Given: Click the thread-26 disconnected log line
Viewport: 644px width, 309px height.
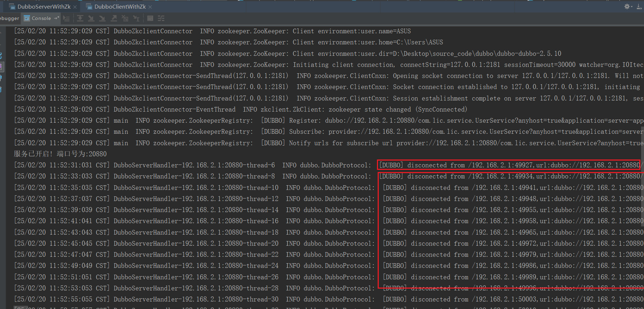Looking at the screenshot, I should tap(329, 277).
